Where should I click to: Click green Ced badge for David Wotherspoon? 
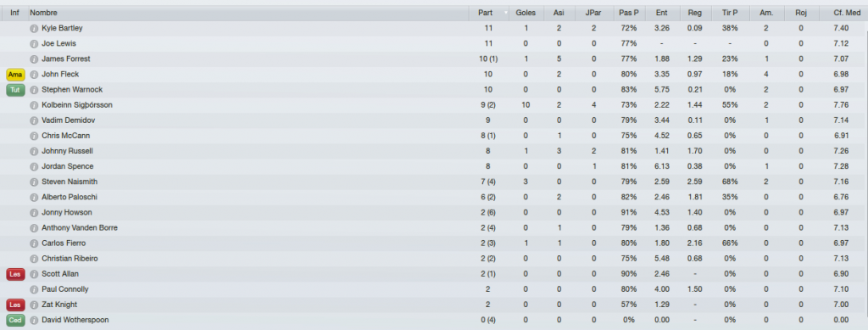click(15, 320)
